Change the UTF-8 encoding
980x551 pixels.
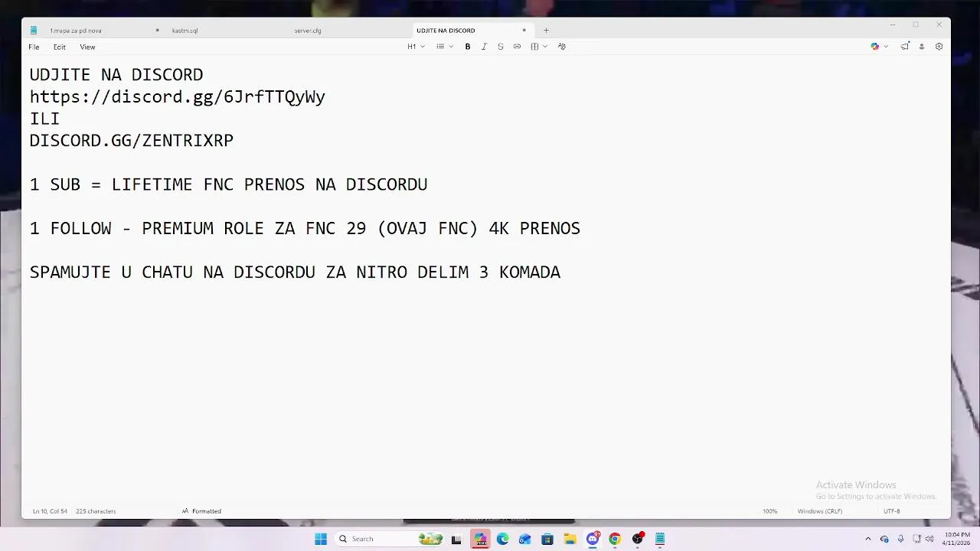pyautogui.click(x=892, y=511)
